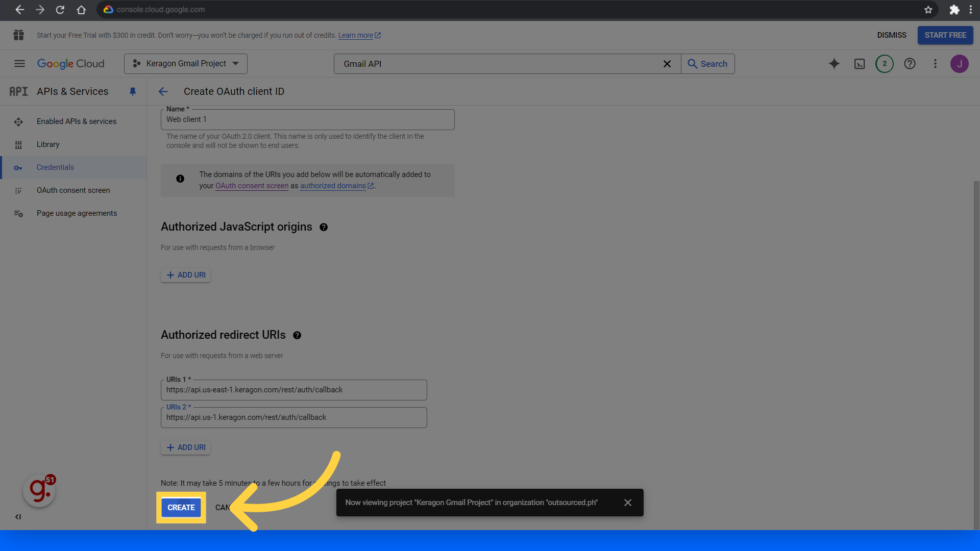Show help for Authorized redirect URIs
This screenshot has height=551, width=980.
click(x=297, y=336)
